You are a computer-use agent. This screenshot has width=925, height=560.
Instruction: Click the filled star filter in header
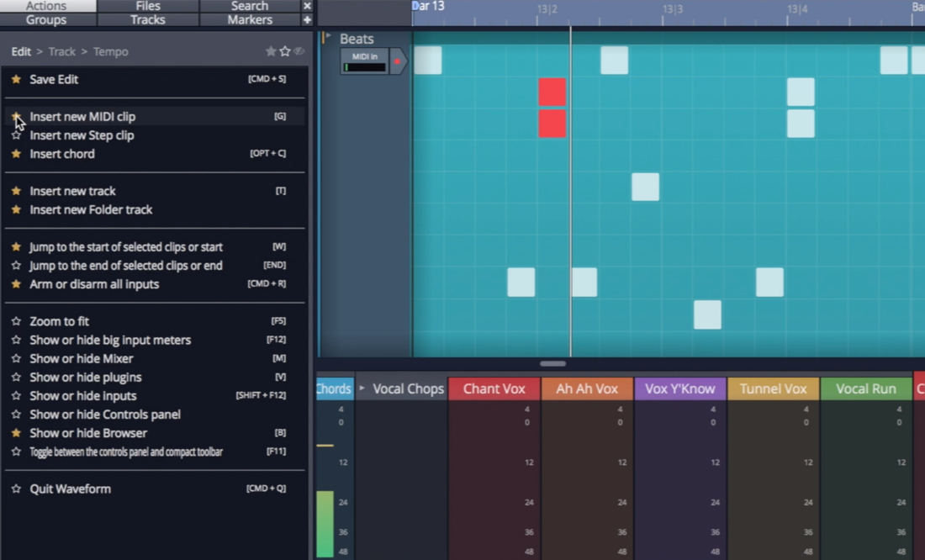pos(271,51)
